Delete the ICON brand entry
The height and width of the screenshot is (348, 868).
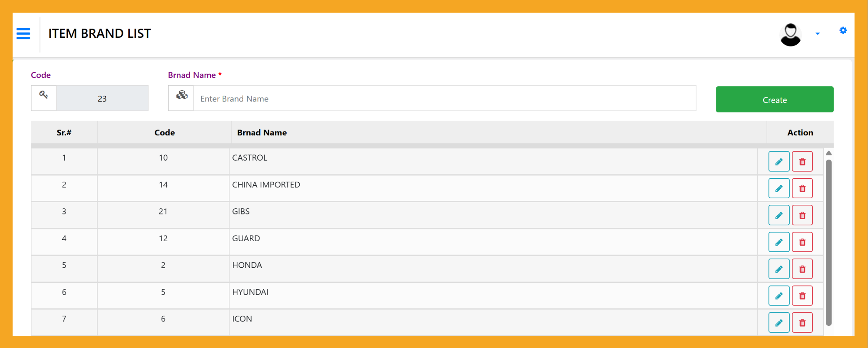(802, 323)
